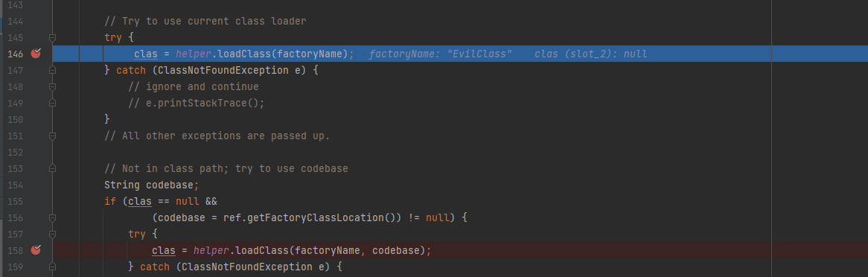The height and width of the screenshot is (277, 868).
Task: Fold the comment at line 153
Action: (52, 168)
